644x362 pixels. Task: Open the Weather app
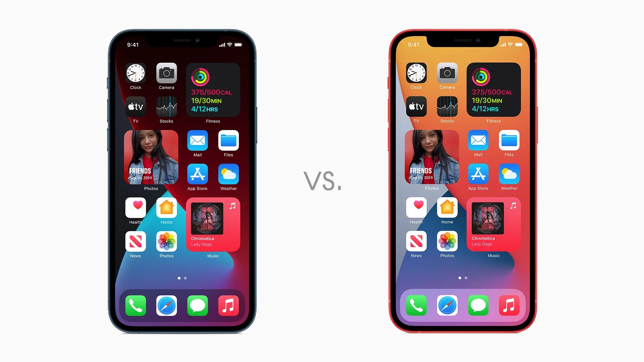(x=228, y=174)
